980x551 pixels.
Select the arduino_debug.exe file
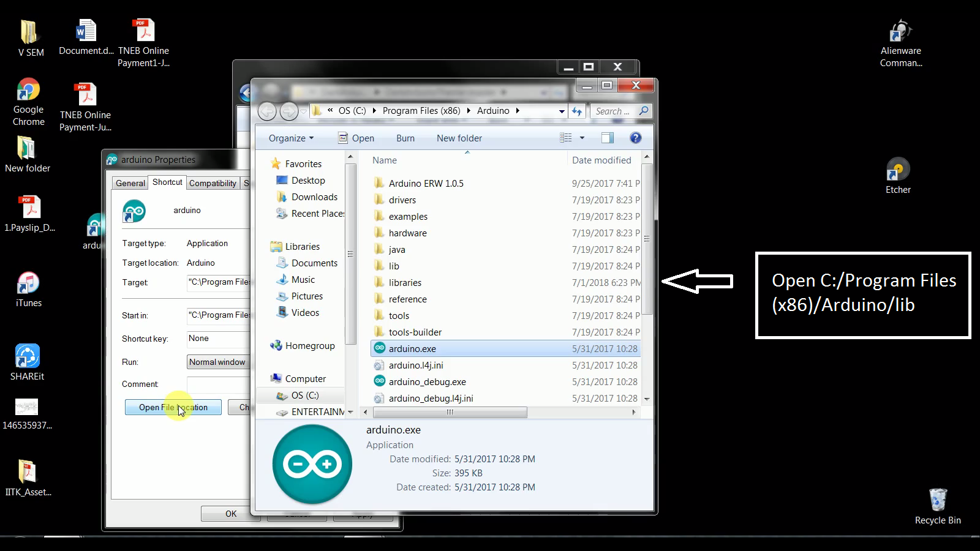[427, 381]
